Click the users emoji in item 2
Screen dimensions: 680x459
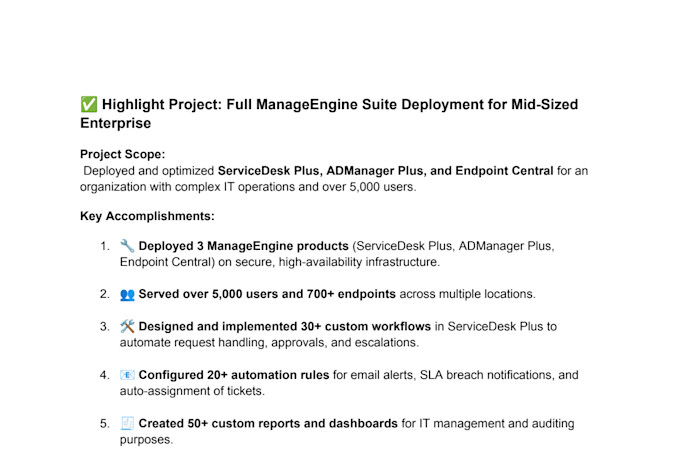[x=127, y=294]
